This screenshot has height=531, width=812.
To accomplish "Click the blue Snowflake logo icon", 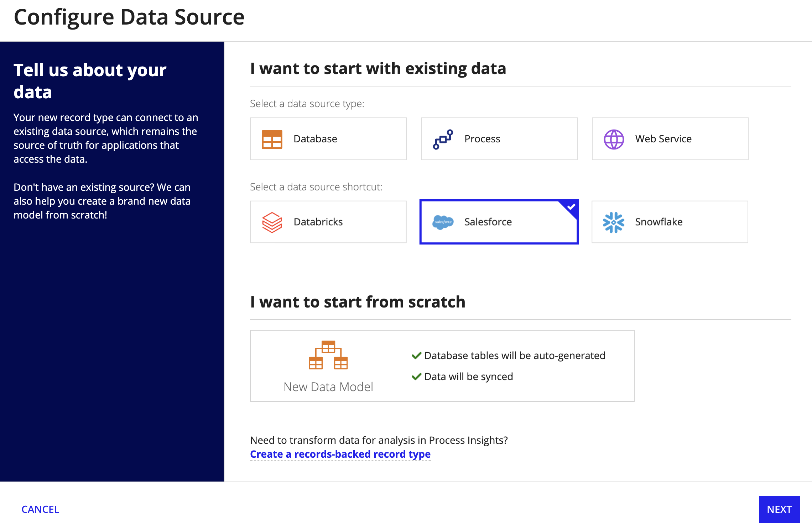I will pyautogui.click(x=613, y=222).
